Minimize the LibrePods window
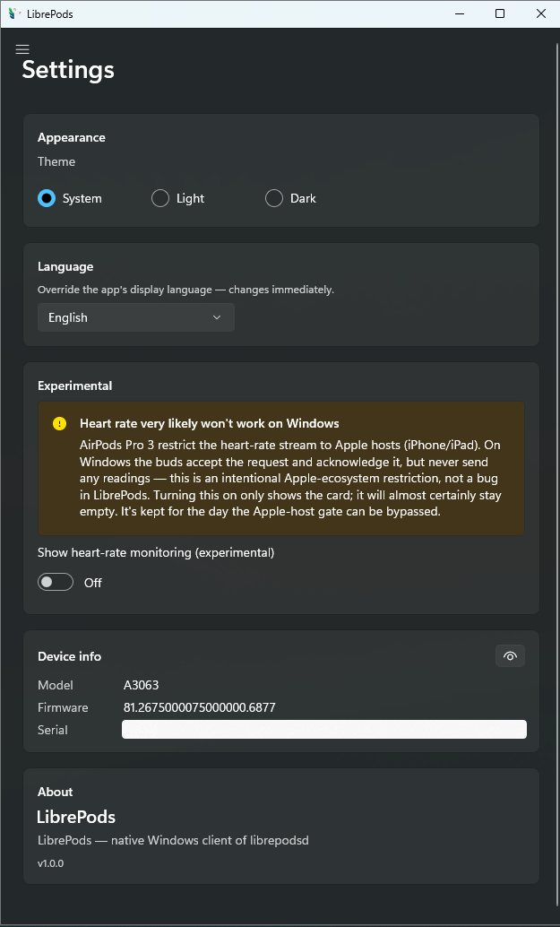The width and height of the screenshot is (560, 927). [459, 13]
